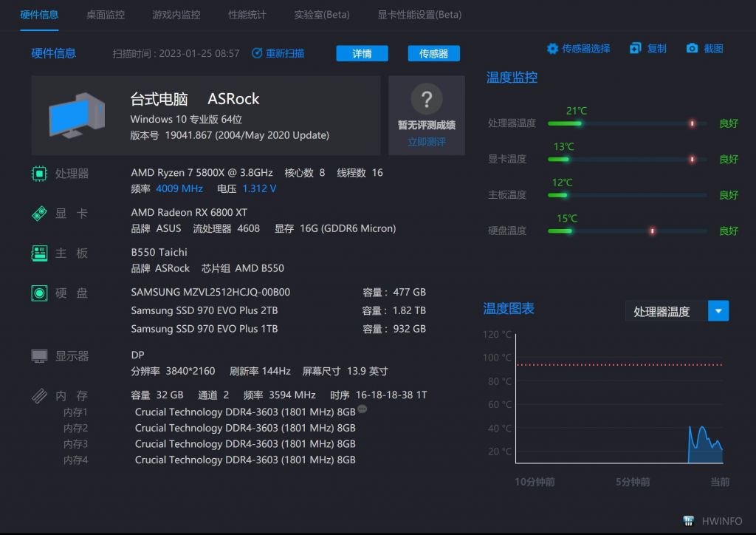
Task: Click the HWINFO label text
Action: coord(722,521)
